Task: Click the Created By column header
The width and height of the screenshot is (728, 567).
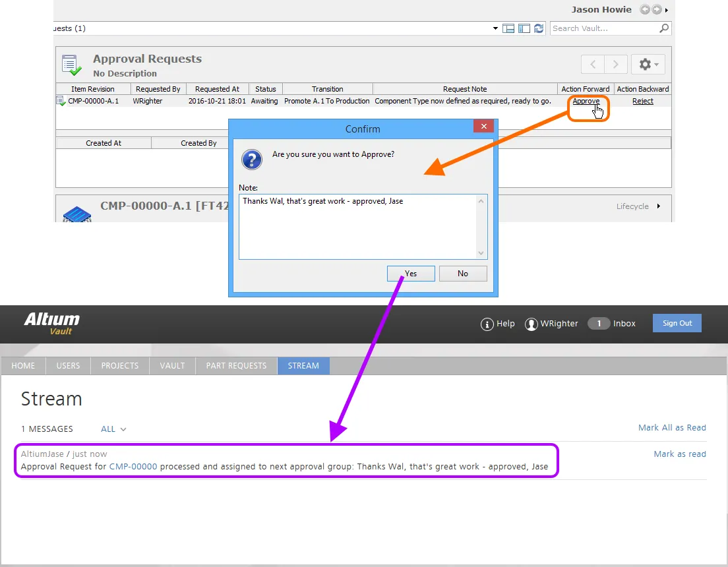Action: (x=198, y=143)
